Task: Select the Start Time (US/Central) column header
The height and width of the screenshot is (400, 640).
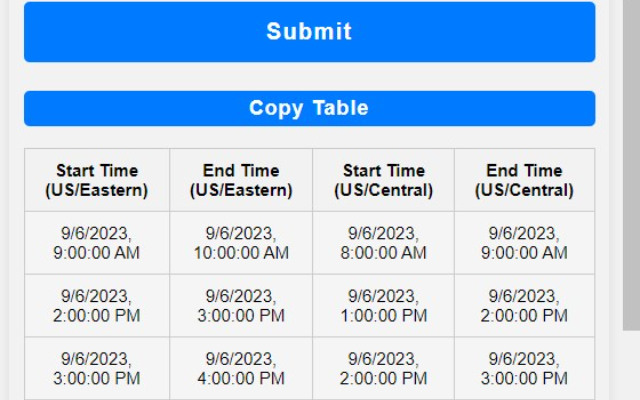Action: [384, 180]
